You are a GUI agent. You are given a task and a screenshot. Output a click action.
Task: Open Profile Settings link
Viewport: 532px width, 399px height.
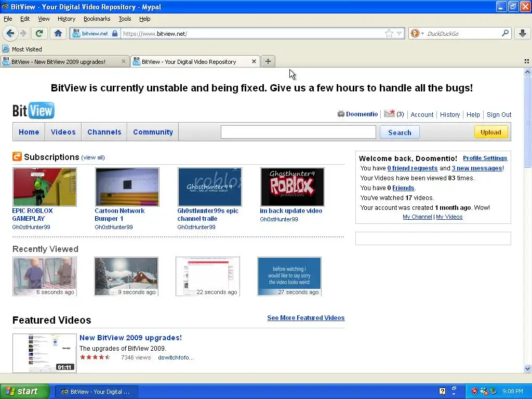click(485, 158)
